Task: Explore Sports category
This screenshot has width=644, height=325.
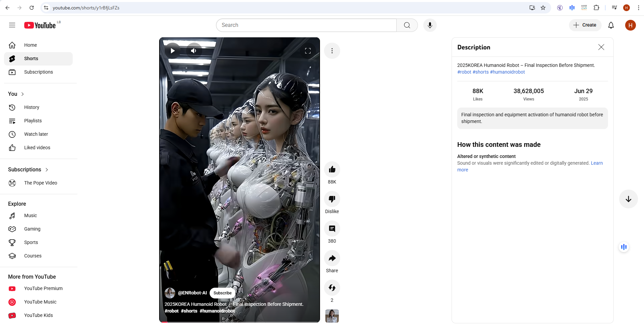Action: click(38, 242)
